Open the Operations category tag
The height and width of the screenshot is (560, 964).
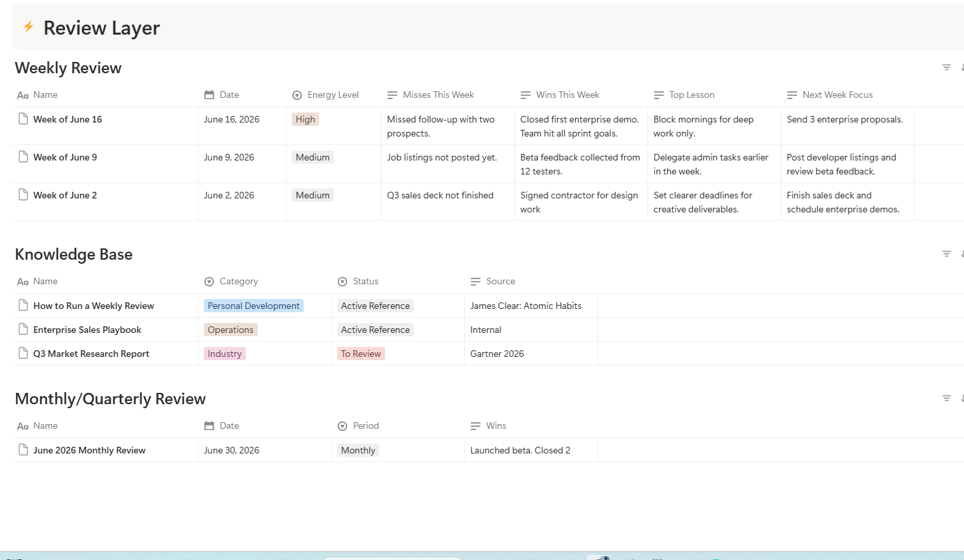click(231, 330)
